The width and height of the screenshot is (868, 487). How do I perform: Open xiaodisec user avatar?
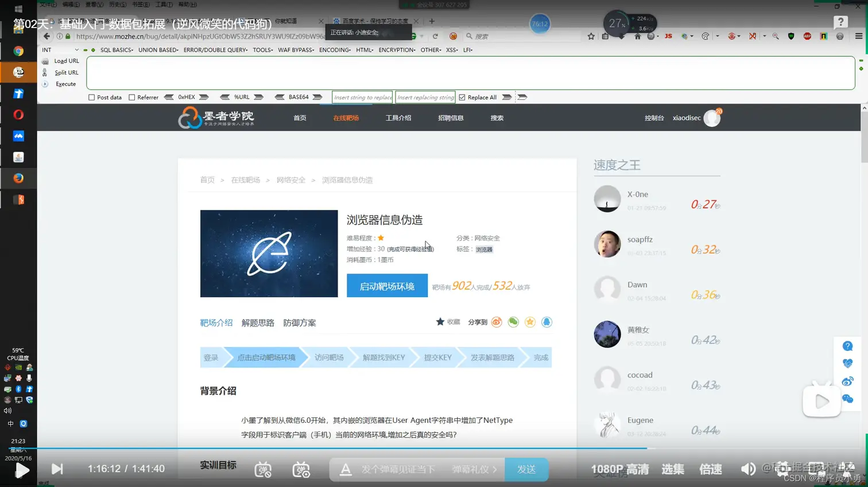point(712,118)
